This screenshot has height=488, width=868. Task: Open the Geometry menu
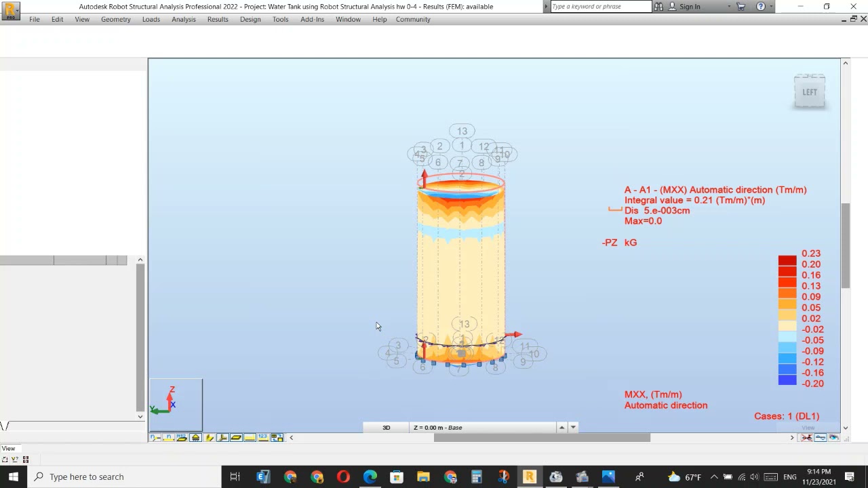(x=116, y=19)
